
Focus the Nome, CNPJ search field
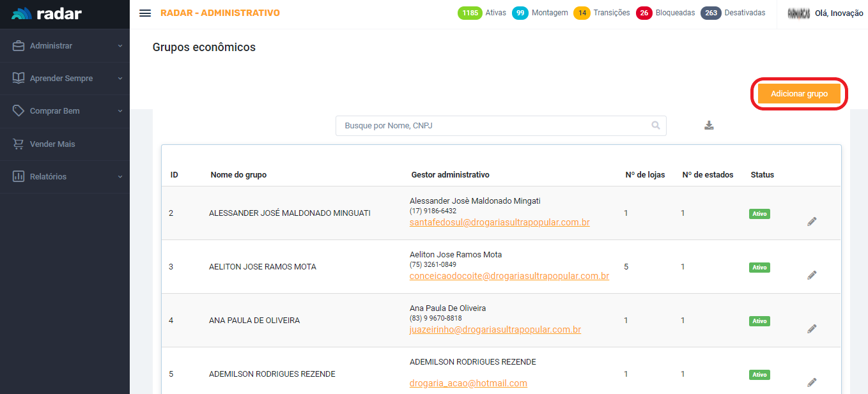[x=492, y=126]
